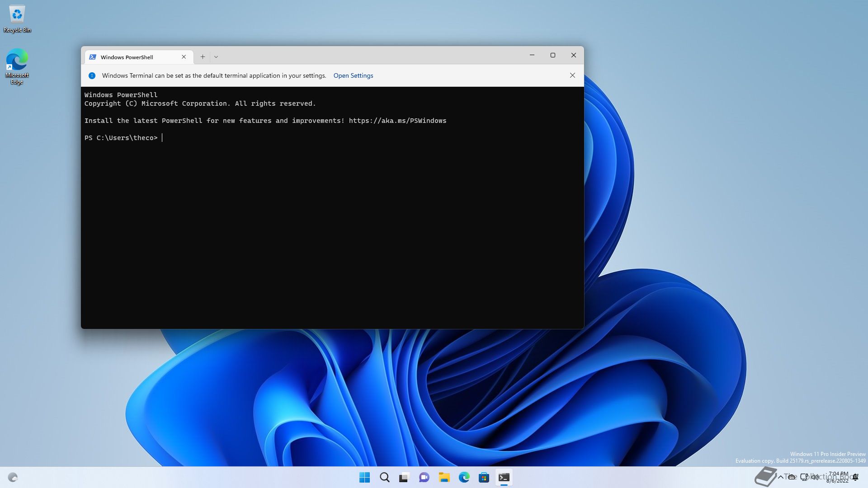This screenshot has width=868, height=488.
Task: Select the Microsoft Edge desktop shortcut
Action: click(17, 66)
